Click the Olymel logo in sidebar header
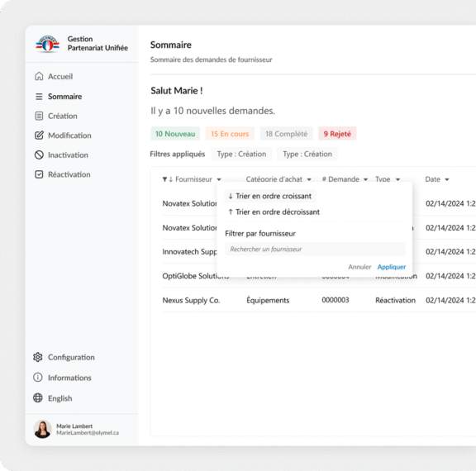The image size is (476, 471). (48, 44)
